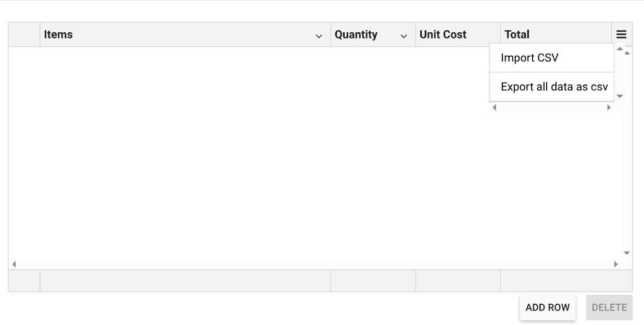Choose Export all data as csv
Screen dimensions: 644x325
click(x=553, y=87)
